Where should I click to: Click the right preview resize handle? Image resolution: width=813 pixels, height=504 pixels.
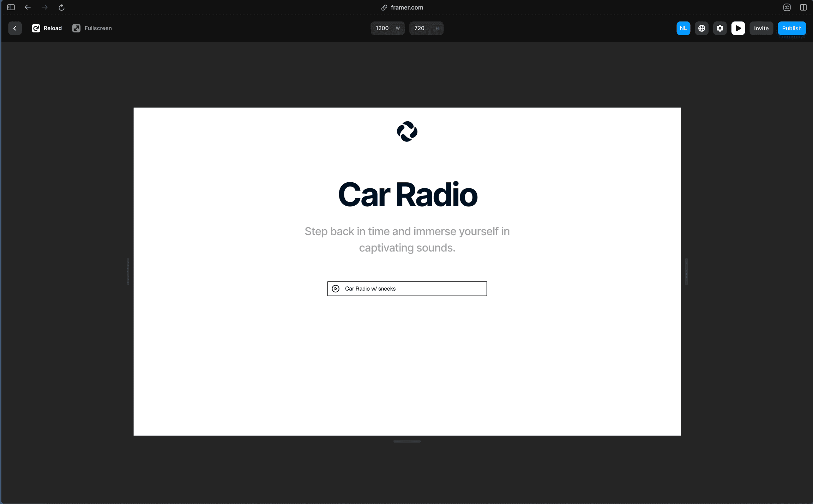coord(686,272)
